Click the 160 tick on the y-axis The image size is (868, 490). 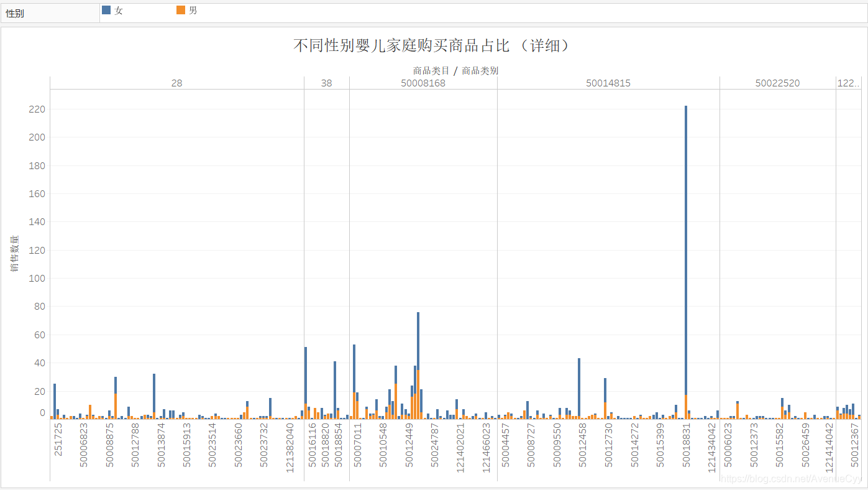point(37,194)
